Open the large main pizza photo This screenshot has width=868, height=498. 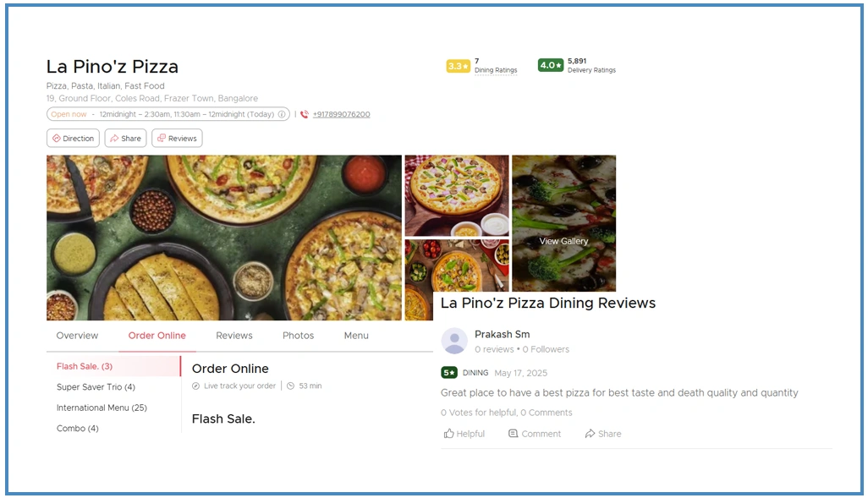point(224,238)
